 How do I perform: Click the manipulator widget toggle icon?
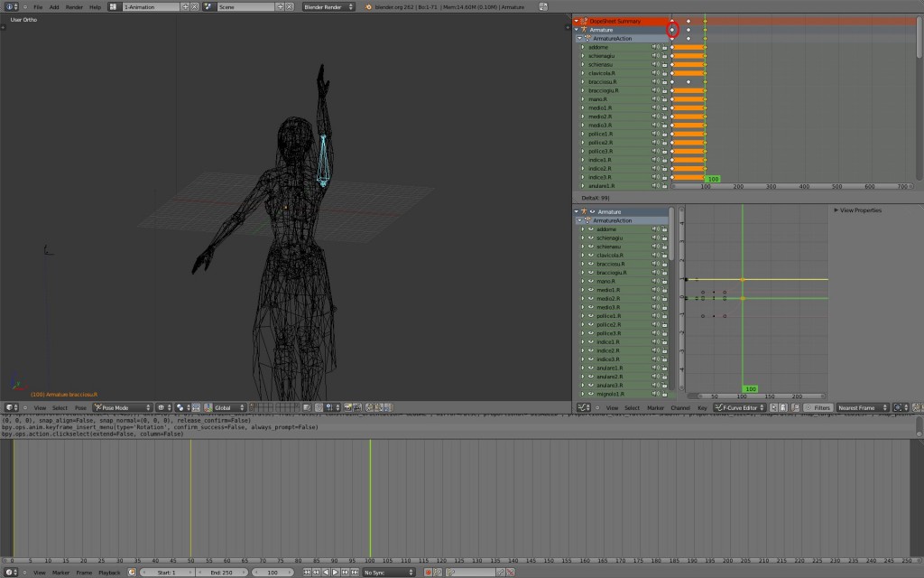(x=208, y=408)
